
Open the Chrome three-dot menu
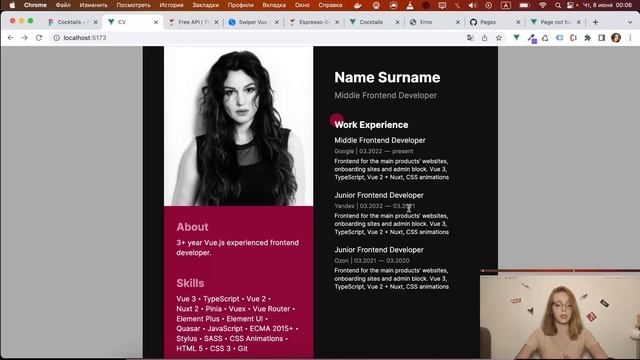click(630, 38)
